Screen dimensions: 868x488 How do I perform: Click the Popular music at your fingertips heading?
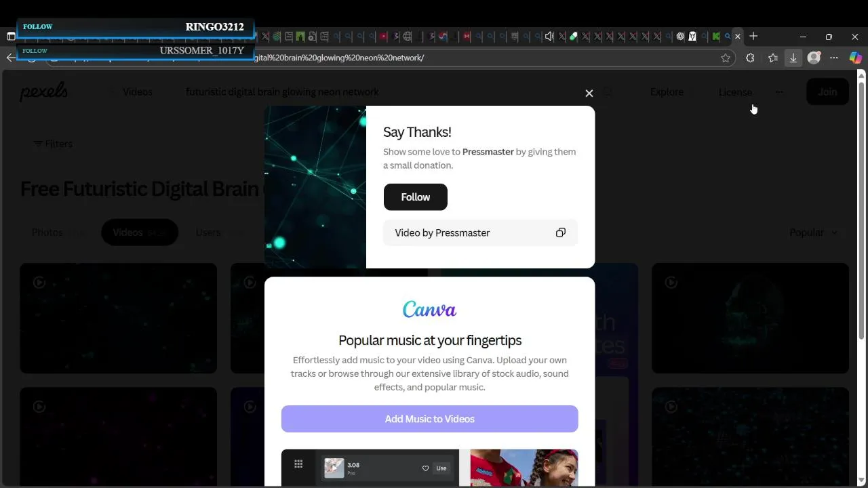coord(430,340)
